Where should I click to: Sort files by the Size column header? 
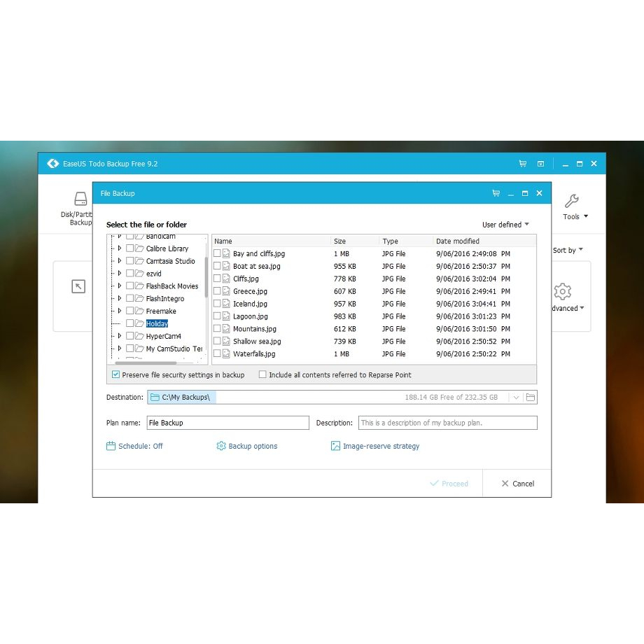[339, 241]
